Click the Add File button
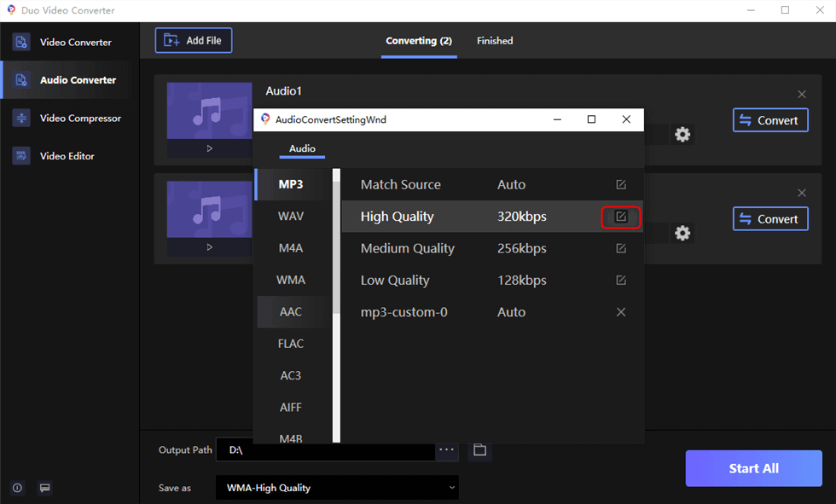The height and width of the screenshot is (504, 836). click(194, 40)
